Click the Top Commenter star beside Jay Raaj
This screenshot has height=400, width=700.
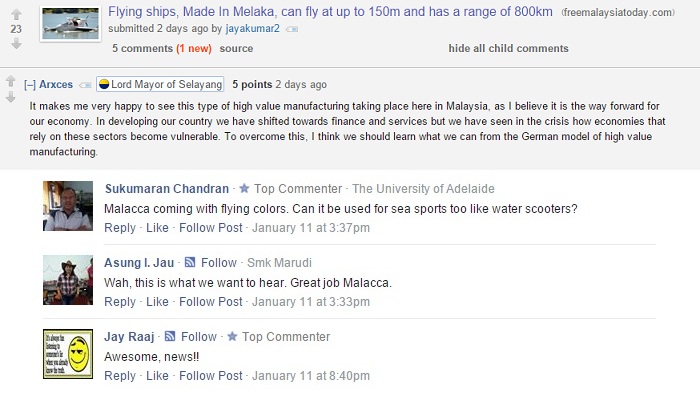[232, 337]
